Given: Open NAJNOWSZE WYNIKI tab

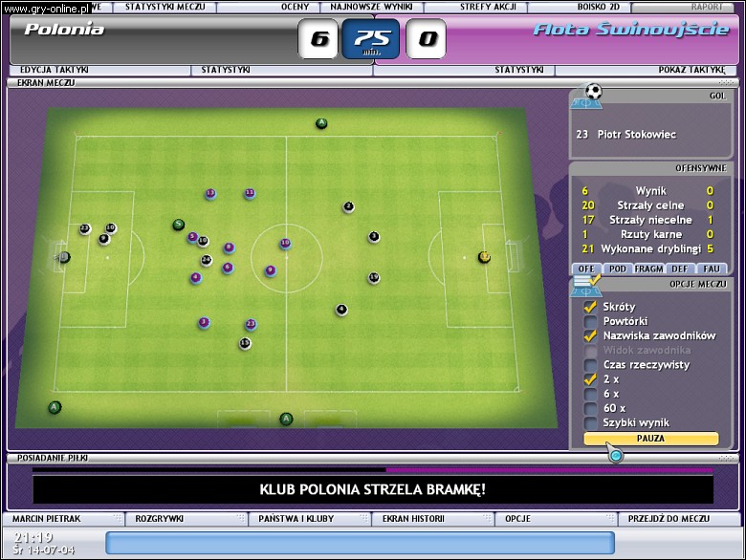Looking at the screenshot, I should pos(372,7).
